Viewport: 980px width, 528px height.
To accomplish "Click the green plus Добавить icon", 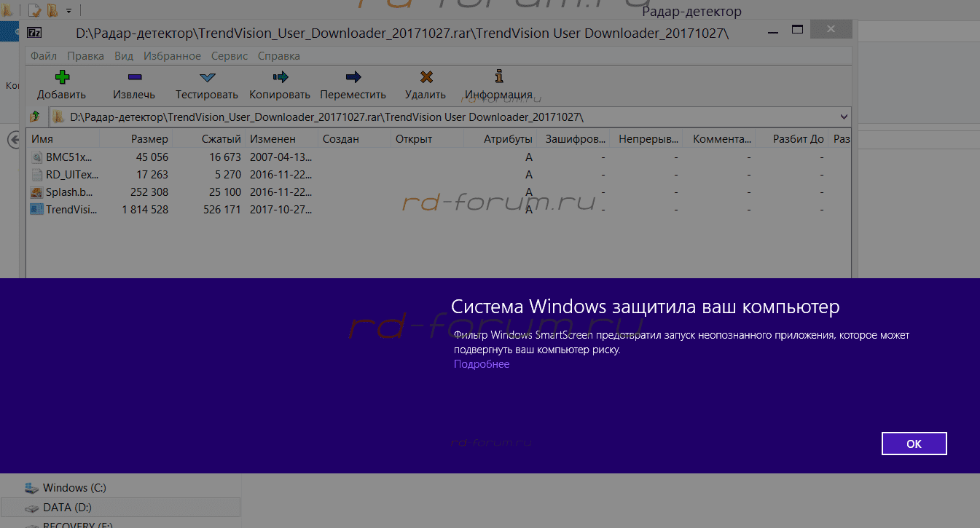I will click(x=62, y=77).
